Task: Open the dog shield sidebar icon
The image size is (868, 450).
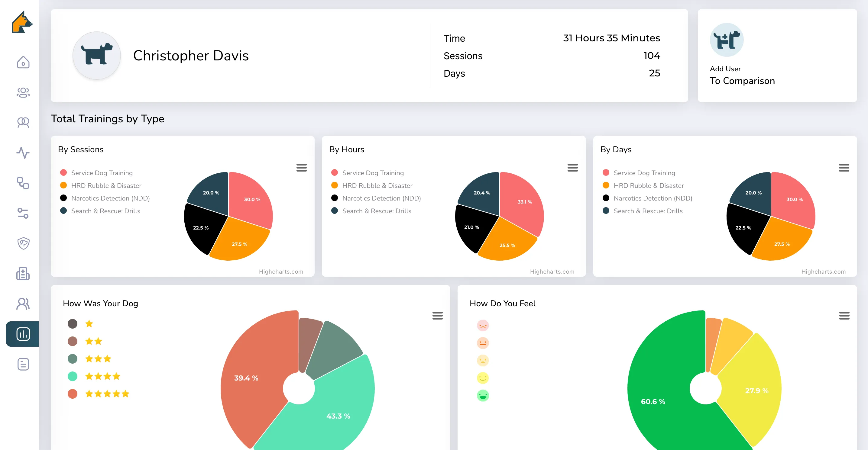Action: (23, 243)
